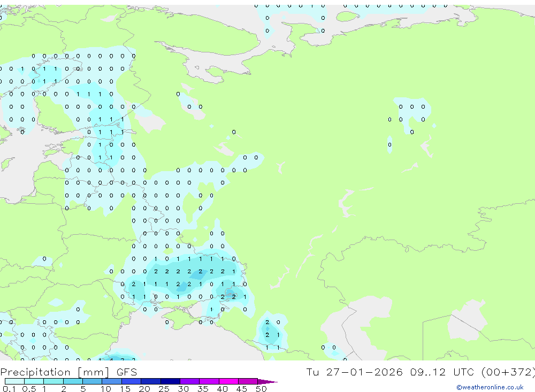Click the 20–25 mm dark blue legend swatch
The height and width of the screenshot is (392, 535).
151,381
